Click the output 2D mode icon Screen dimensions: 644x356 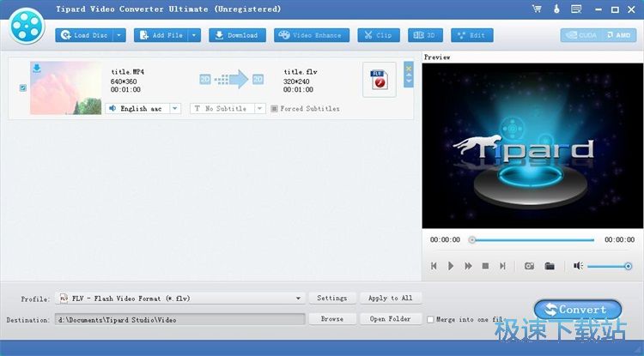point(258,79)
